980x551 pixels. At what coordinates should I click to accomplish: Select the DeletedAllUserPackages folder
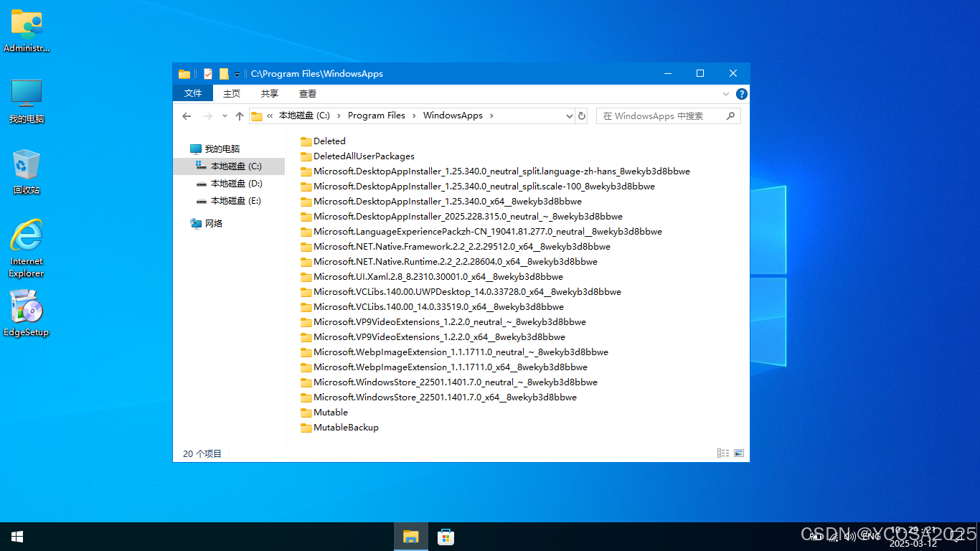click(357, 156)
